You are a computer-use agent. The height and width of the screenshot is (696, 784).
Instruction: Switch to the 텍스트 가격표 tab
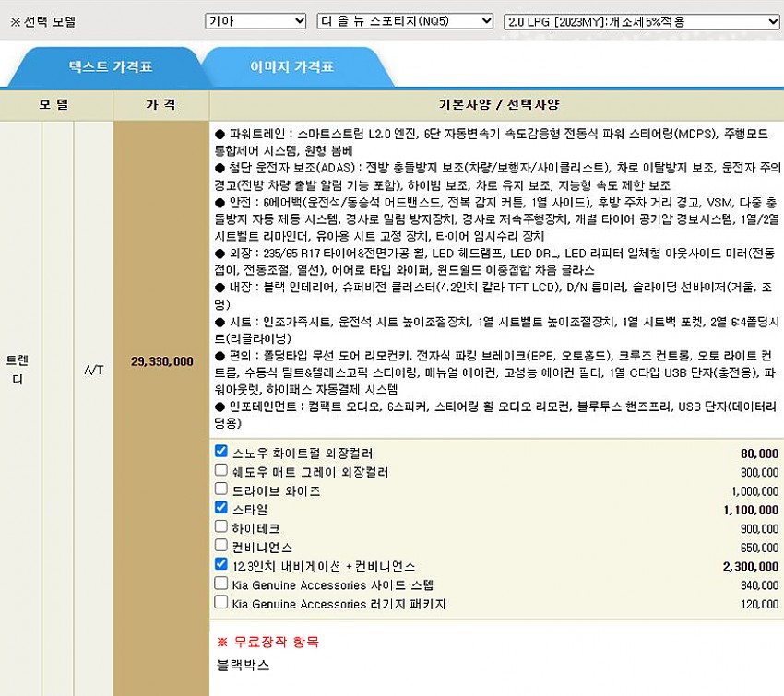(111, 67)
